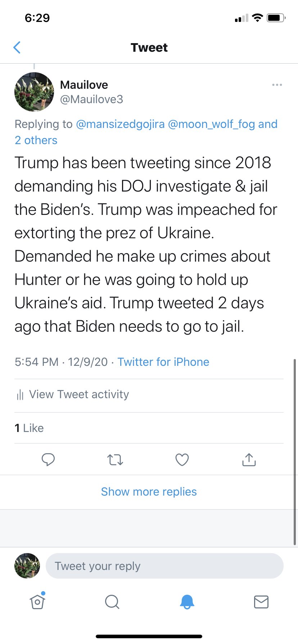Open Mauilove's profile picture

click(x=34, y=92)
